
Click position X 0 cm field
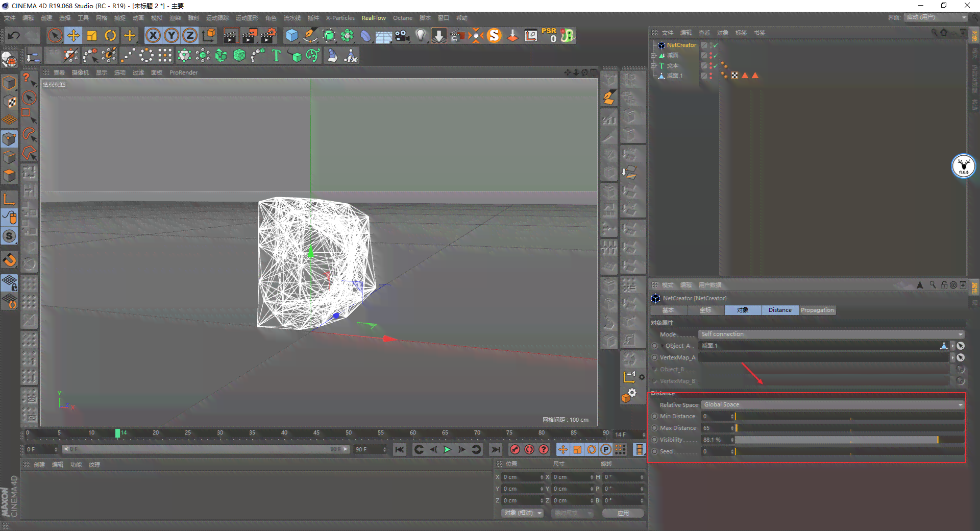click(521, 477)
